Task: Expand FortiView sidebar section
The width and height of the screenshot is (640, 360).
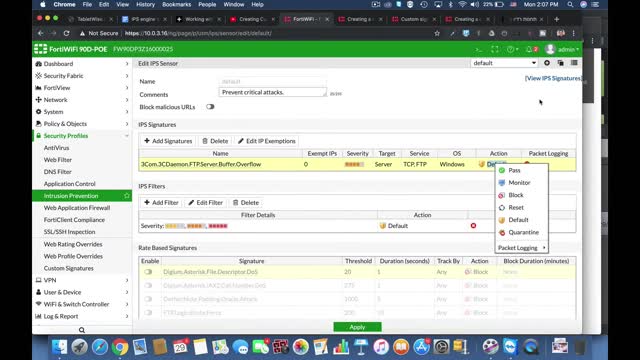Action: [x=82, y=88]
